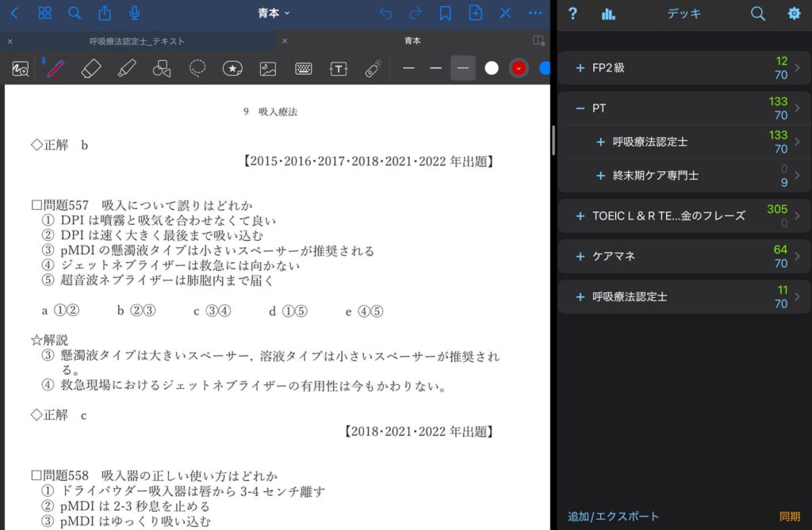Tap the 同期 sync button

click(789, 517)
